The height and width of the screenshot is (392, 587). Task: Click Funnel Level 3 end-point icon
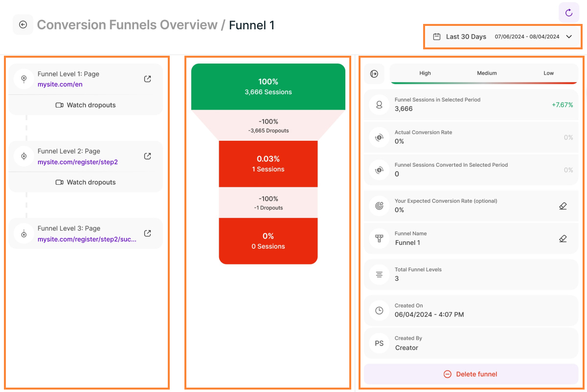(x=23, y=233)
